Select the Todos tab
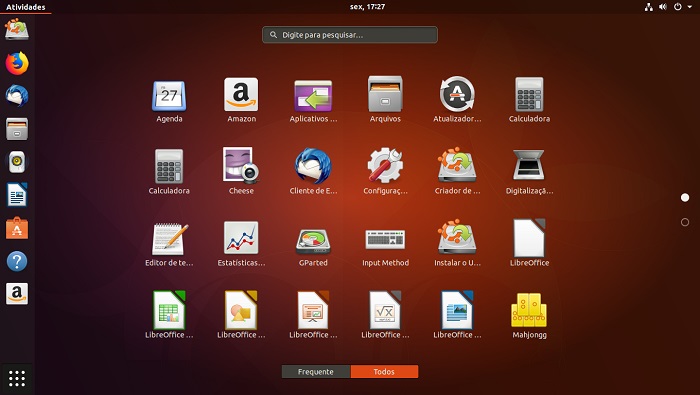 coord(384,371)
